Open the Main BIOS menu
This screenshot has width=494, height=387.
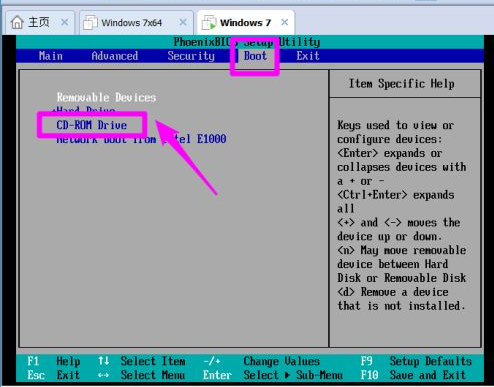pos(51,56)
